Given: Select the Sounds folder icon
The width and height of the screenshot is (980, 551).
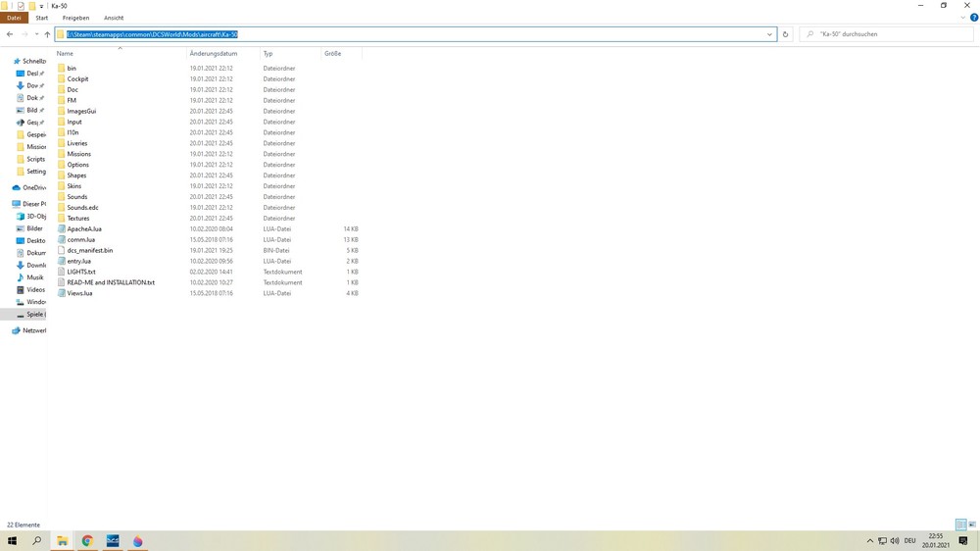Looking at the screenshot, I should pyautogui.click(x=61, y=196).
